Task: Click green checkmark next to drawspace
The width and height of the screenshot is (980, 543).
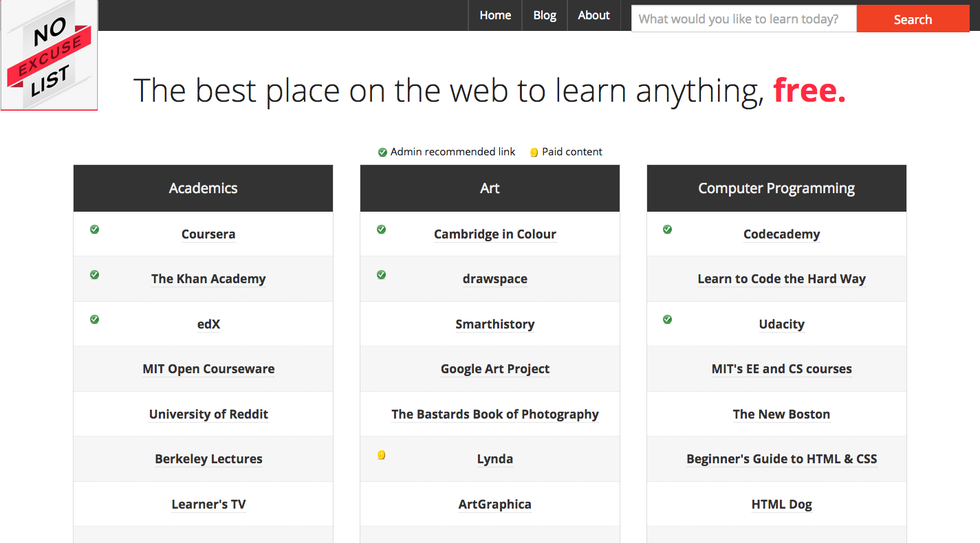Action: click(x=381, y=275)
